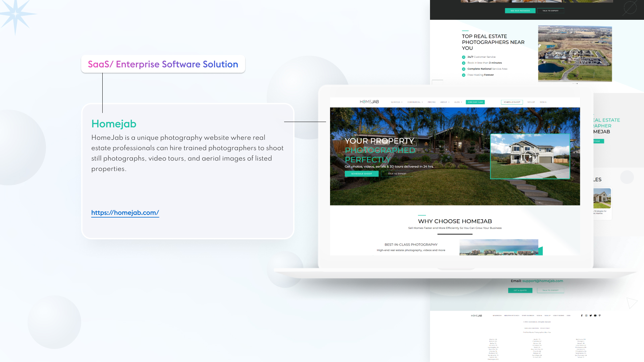Open the How It Works footer link
The height and width of the screenshot is (362, 644).
558,316
